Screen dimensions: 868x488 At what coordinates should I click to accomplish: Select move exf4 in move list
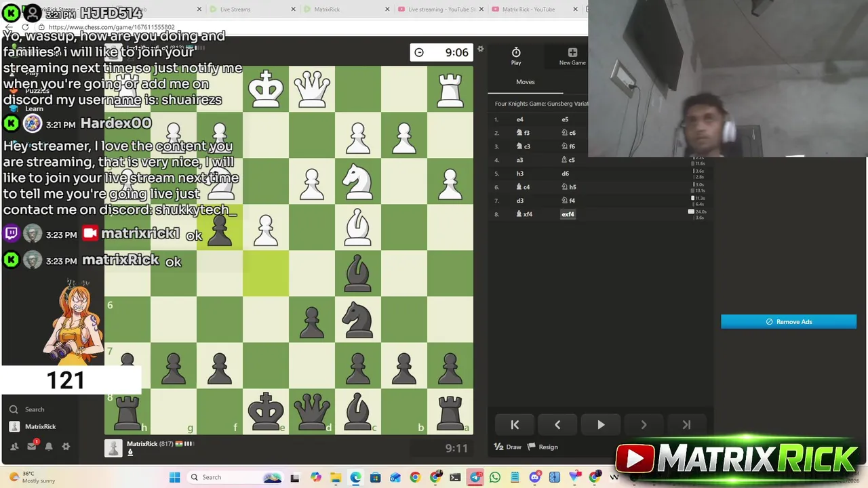click(568, 214)
